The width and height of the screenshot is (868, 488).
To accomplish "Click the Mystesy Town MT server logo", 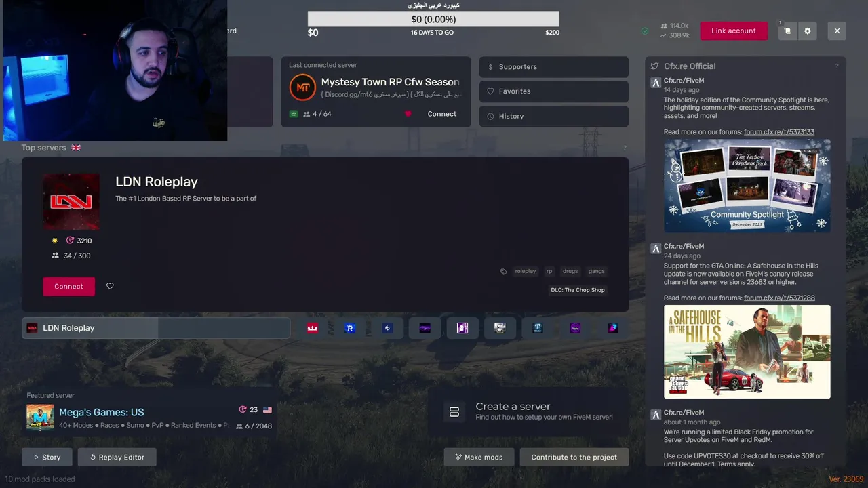I will (x=302, y=87).
